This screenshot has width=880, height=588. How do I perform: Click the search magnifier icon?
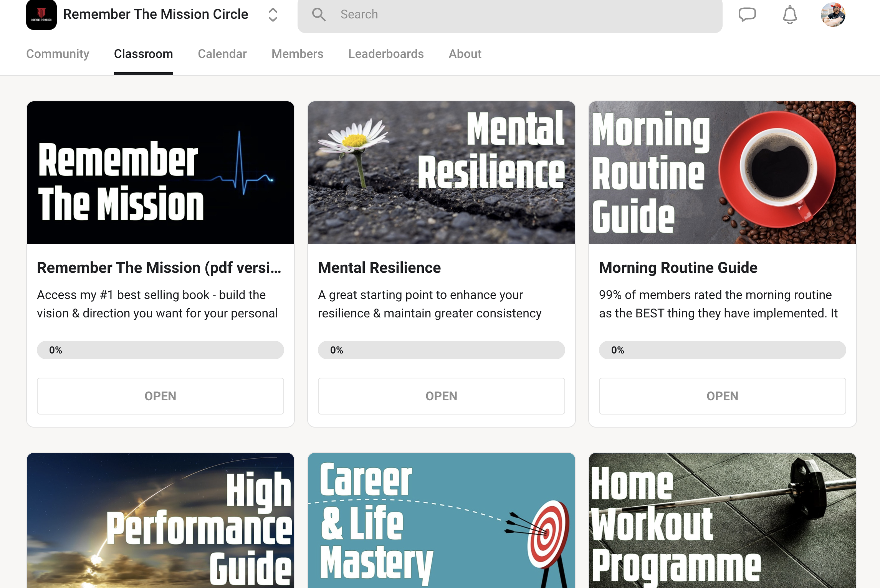point(318,15)
